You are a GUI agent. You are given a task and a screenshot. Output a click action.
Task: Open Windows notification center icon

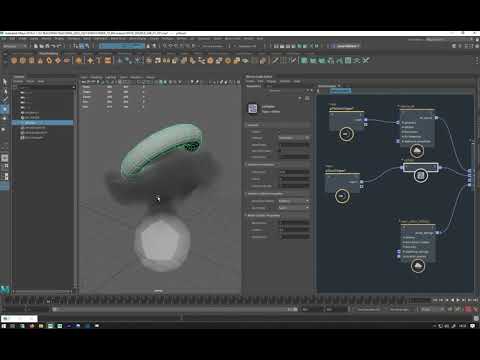(473, 326)
